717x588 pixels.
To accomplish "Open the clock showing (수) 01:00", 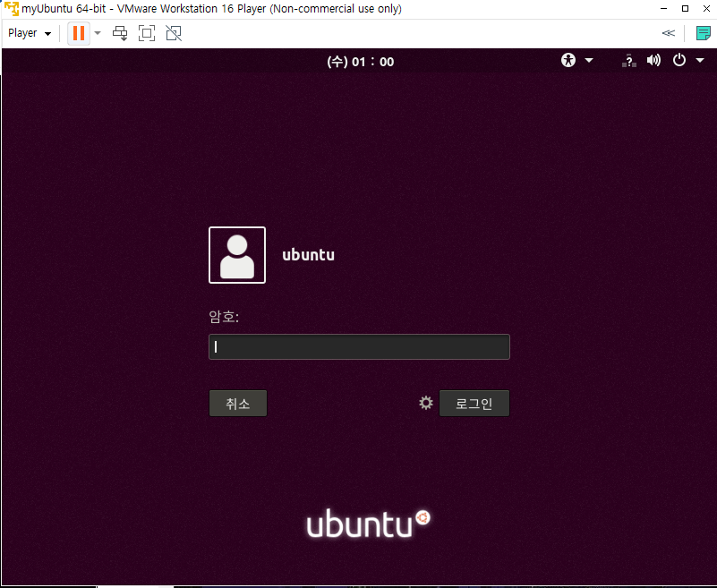I will [x=361, y=62].
